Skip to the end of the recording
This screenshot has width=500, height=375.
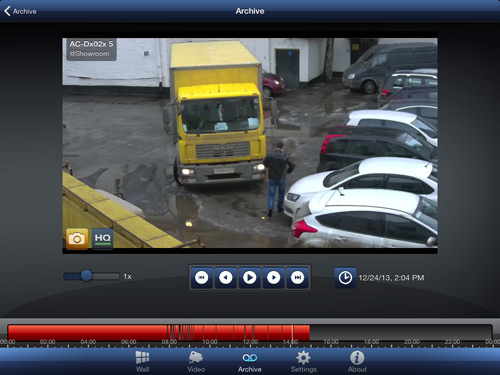pos(298,277)
